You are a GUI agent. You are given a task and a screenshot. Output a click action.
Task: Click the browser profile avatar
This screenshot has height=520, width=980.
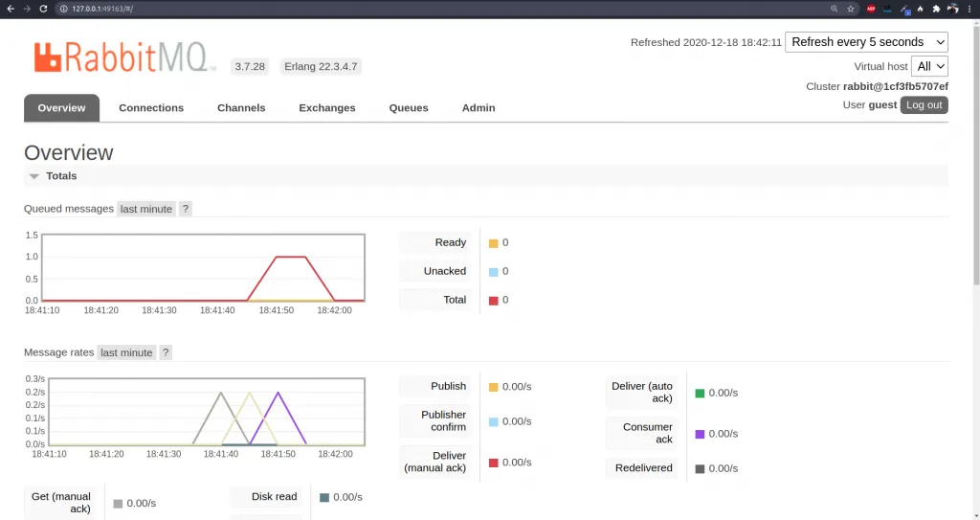[953, 9]
